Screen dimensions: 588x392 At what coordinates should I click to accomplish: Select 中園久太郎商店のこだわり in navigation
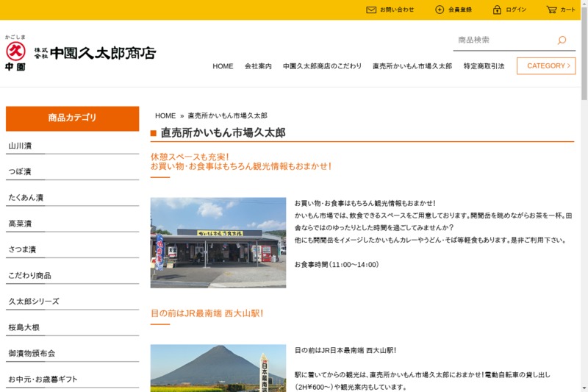[x=322, y=66]
